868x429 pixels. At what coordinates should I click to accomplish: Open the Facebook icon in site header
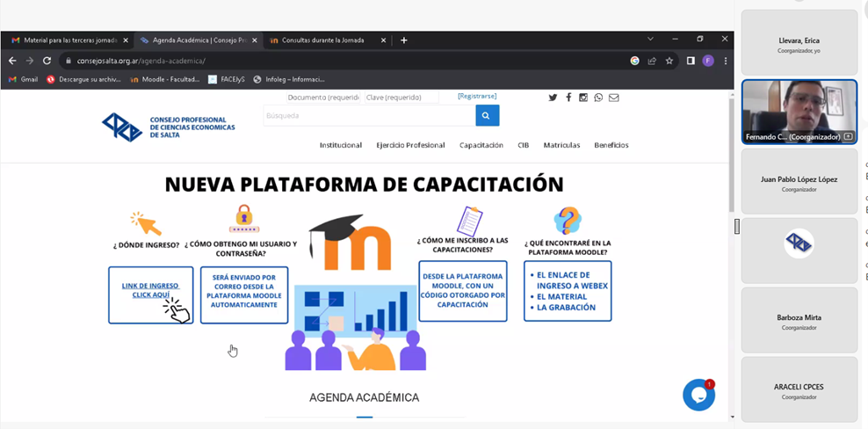(x=568, y=98)
